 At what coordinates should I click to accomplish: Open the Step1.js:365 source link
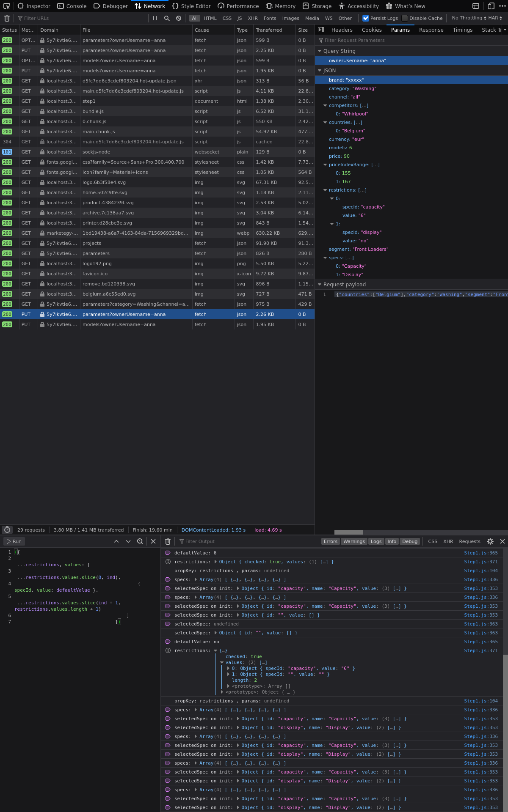pyautogui.click(x=480, y=553)
